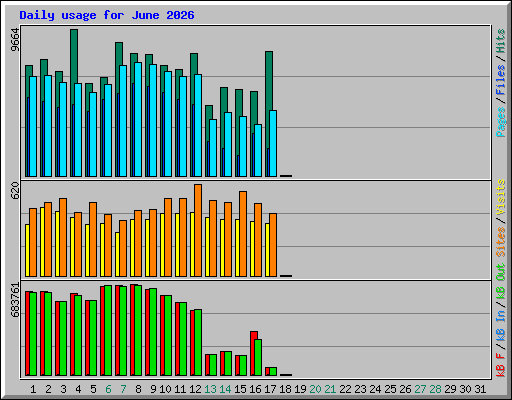Click the day 15 orange Sites bar
Viewport: 512px width, 400px height.
pyautogui.click(x=243, y=234)
